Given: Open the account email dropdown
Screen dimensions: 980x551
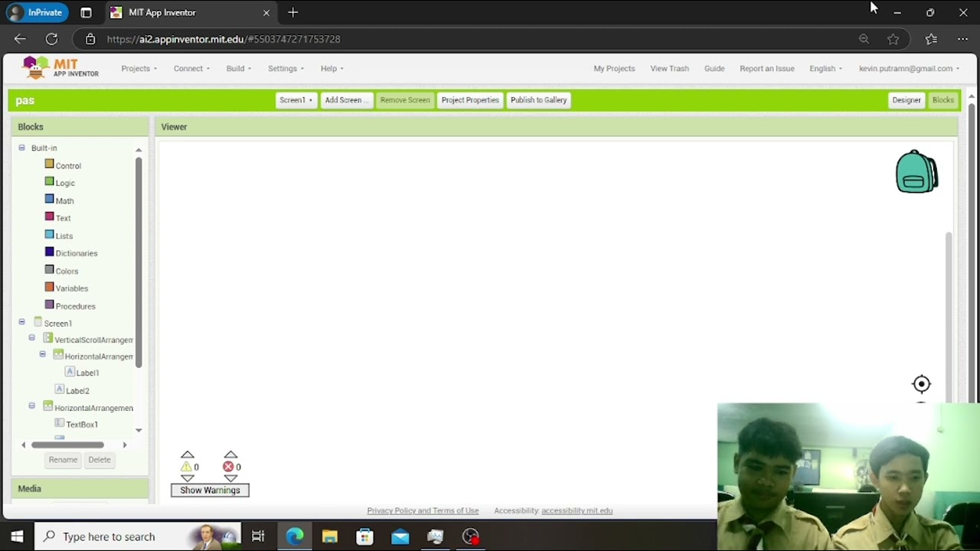Looking at the screenshot, I should (x=909, y=68).
